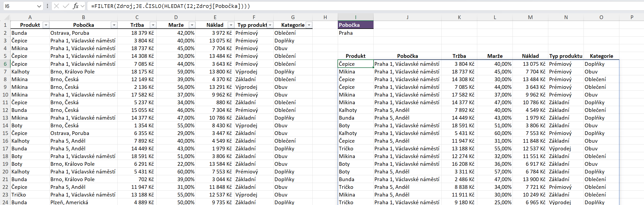Expand the Produkt filter dropdown
Viewport: 644px width, 205px height.
tap(46, 25)
